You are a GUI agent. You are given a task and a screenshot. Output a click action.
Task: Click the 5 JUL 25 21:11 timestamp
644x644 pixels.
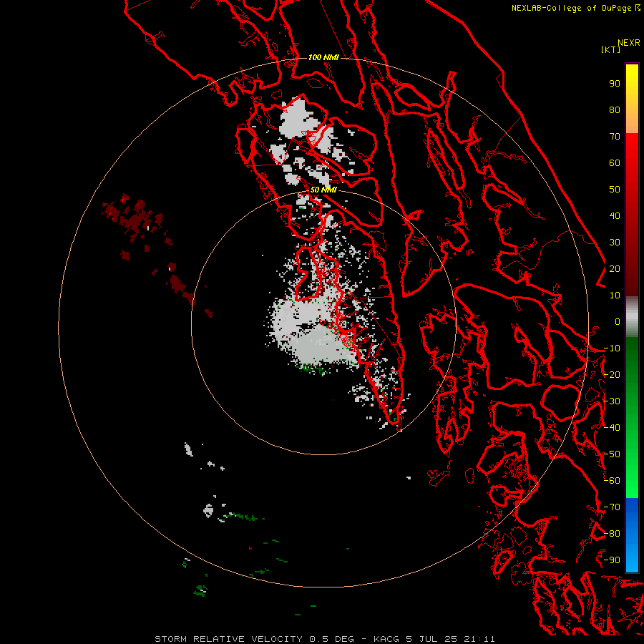450,639
